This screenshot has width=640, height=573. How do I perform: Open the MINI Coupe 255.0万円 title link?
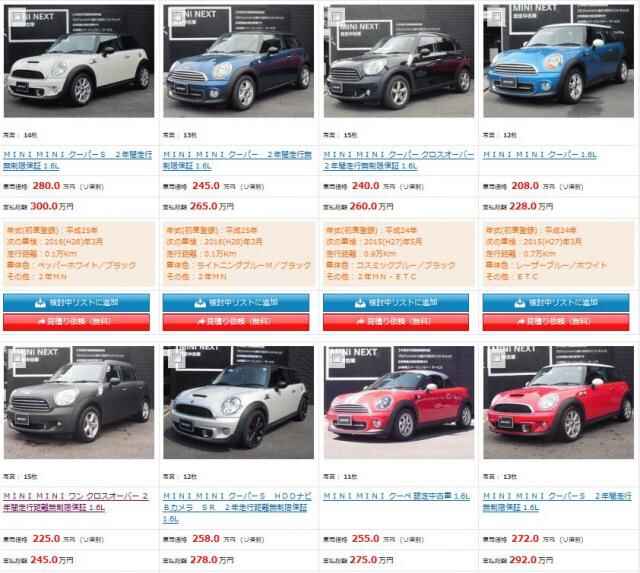[x=396, y=496]
